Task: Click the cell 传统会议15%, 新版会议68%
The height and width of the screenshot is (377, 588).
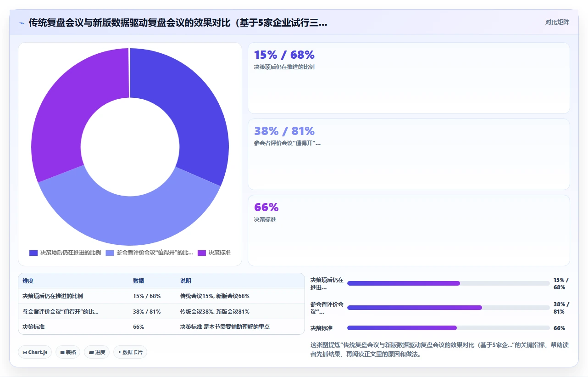Action: (215, 296)
